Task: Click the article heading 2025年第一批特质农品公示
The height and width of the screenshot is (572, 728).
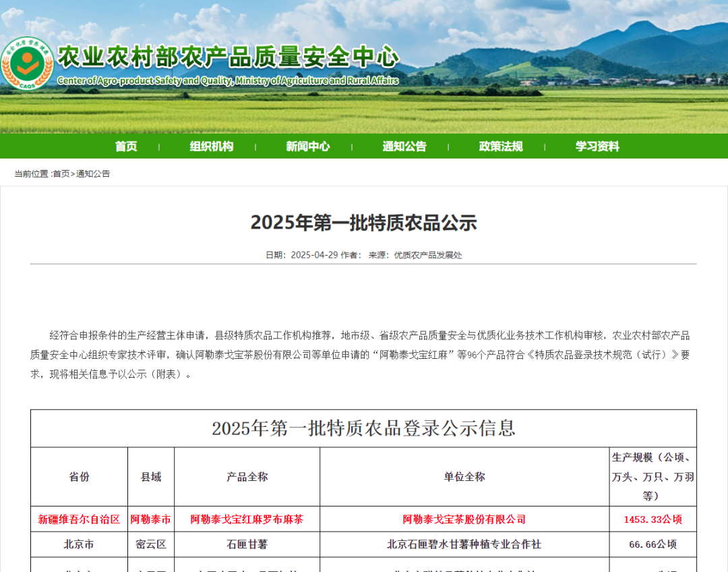Action: coord(364,223)
